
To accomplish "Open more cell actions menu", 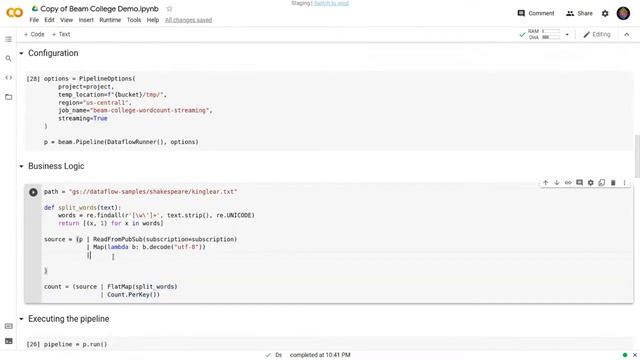I will (624, 183).
